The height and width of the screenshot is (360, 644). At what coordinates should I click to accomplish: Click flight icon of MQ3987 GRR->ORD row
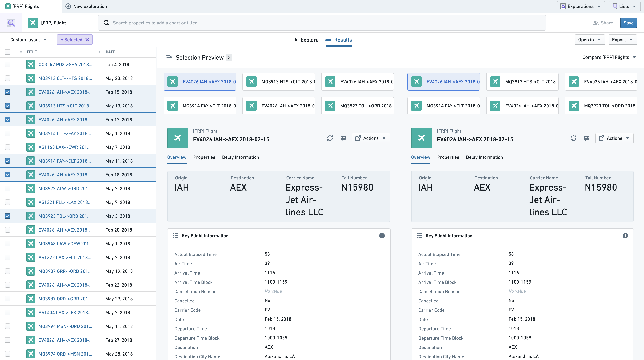(x=30, y=271)
